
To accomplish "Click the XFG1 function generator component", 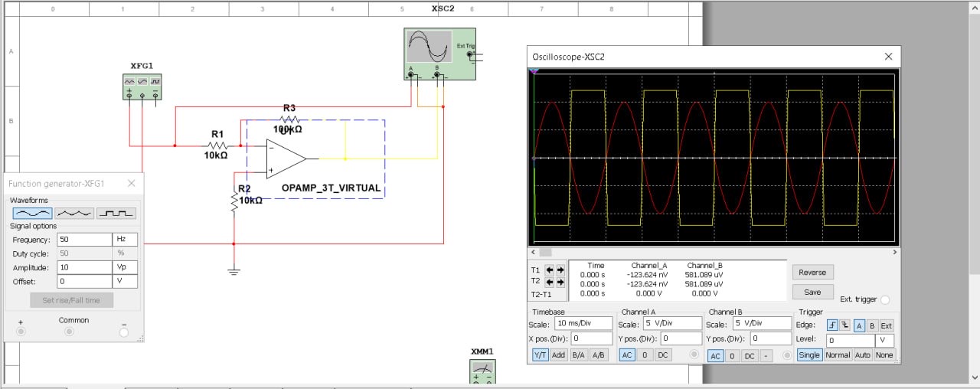I will pyautogui.click(x=142, y=86).
